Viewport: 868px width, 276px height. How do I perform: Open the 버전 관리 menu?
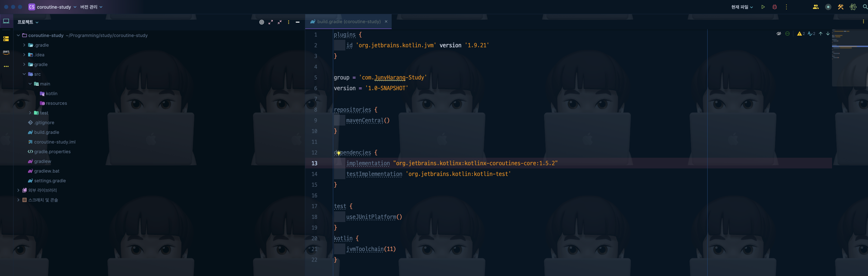click(91, 7)
